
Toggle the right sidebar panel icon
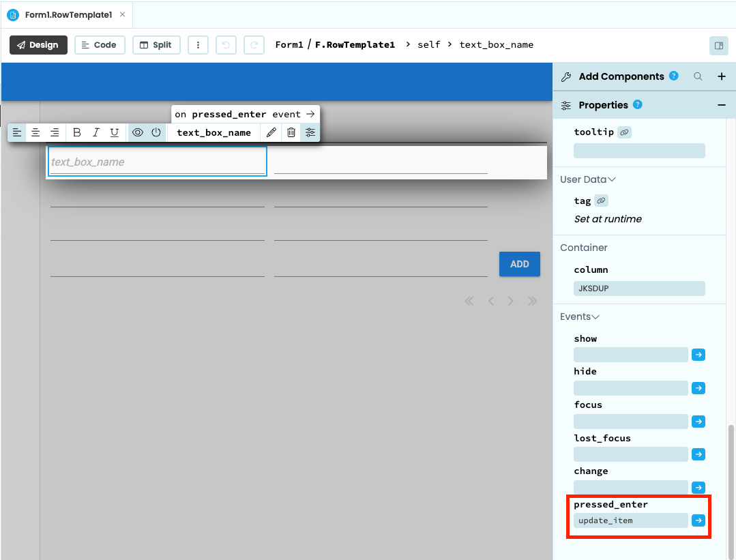[719, 46]
